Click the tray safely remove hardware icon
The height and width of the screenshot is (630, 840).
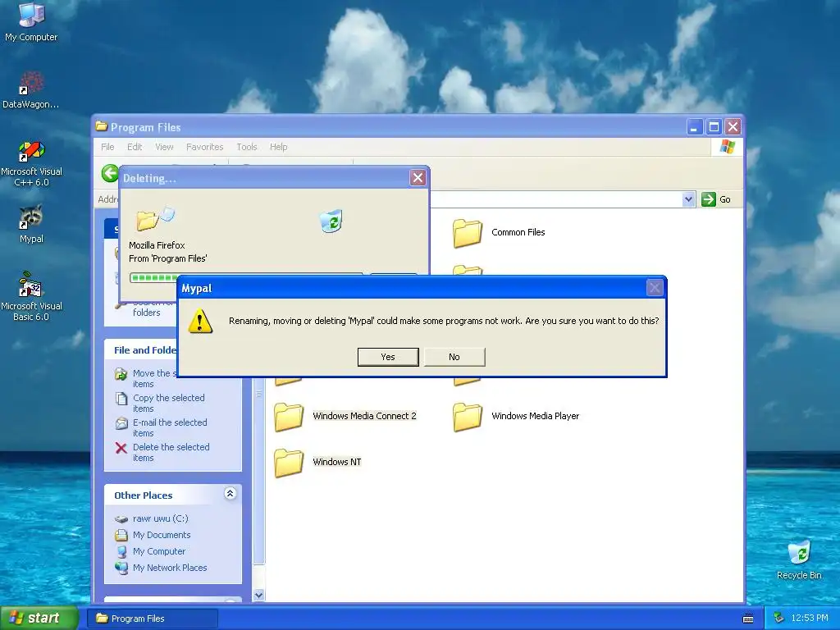coord(779,618)
